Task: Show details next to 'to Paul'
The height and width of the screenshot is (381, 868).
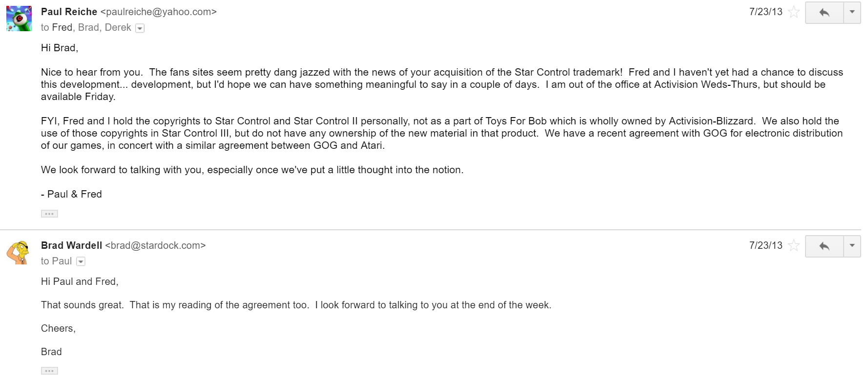Action: click(x=81, y=261)
